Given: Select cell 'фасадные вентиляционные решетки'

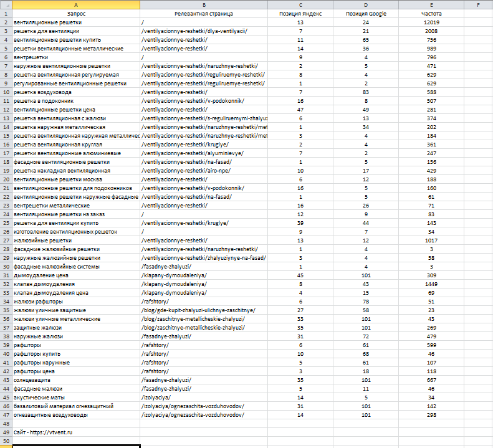Looking at the screenshot, I should 76,162.
